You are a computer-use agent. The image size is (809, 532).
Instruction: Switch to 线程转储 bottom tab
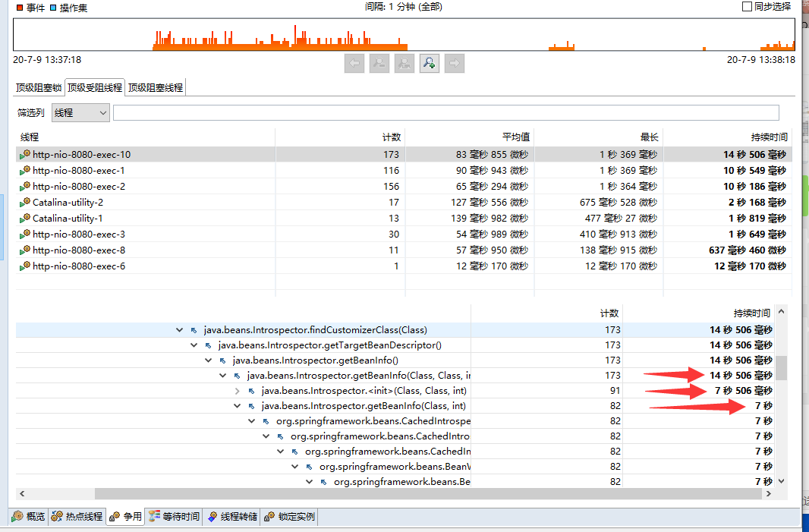232,517
